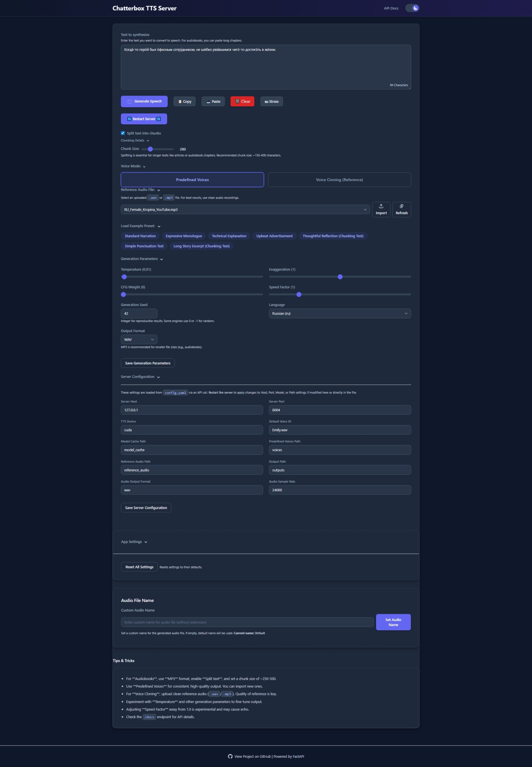
Task: Click the Paste clipboard button
Action: point(213,101)
